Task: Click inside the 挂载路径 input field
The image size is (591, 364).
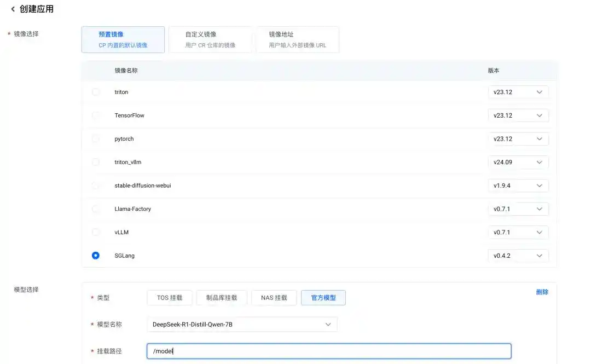Action: click(328, 351)
